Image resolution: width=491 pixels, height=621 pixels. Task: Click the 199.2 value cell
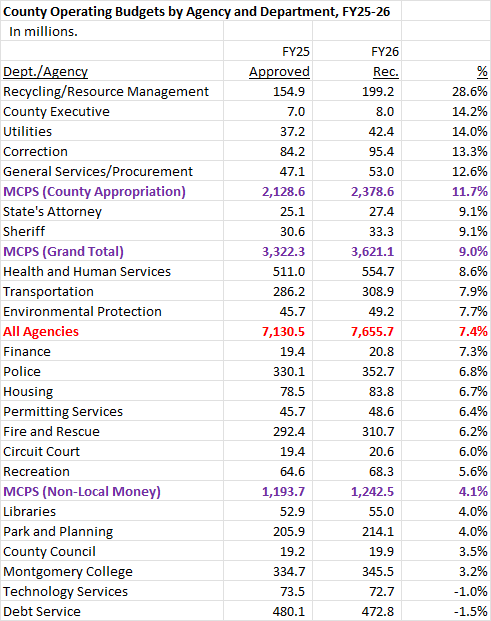378,91
